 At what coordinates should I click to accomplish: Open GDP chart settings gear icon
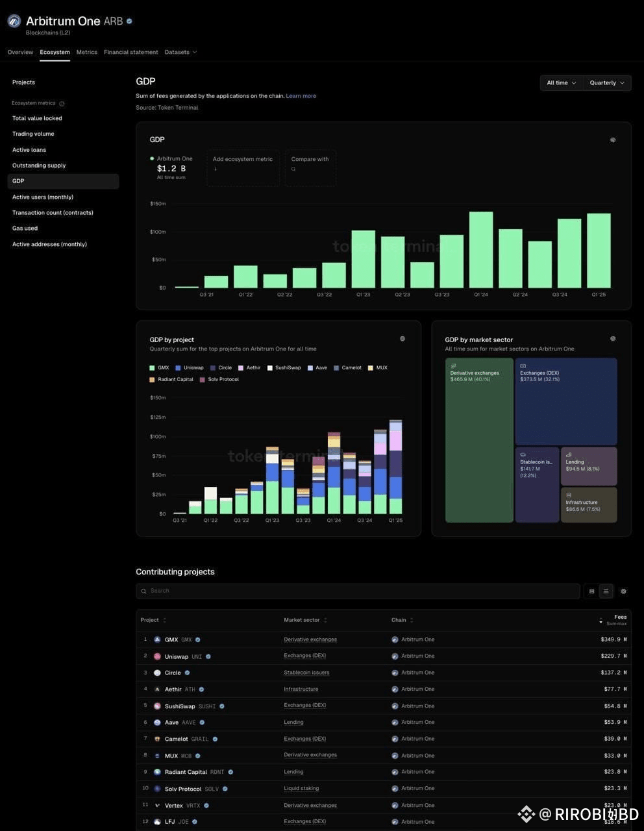pyautogui.click(x=613, y=140)
